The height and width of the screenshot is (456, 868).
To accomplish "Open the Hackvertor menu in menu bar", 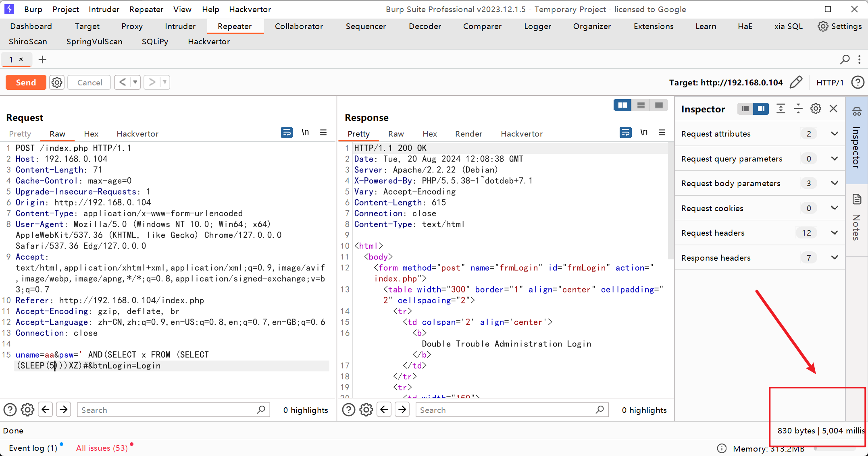I will coord(250,9).
